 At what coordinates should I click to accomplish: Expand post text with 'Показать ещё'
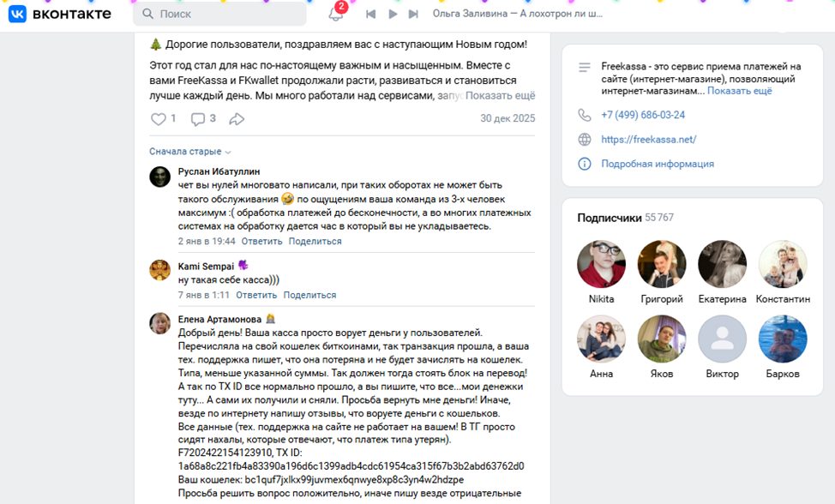[500, 96]
